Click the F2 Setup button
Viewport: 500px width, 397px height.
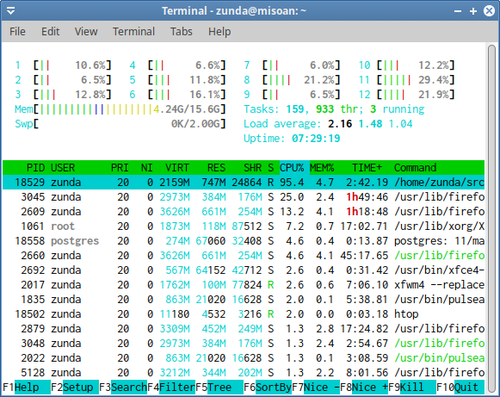click(x=75, y=387)
